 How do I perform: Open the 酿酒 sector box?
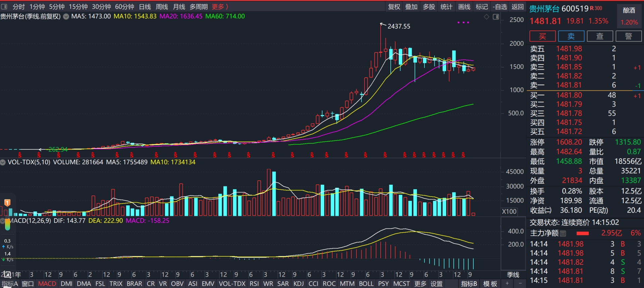coord(629,16)
